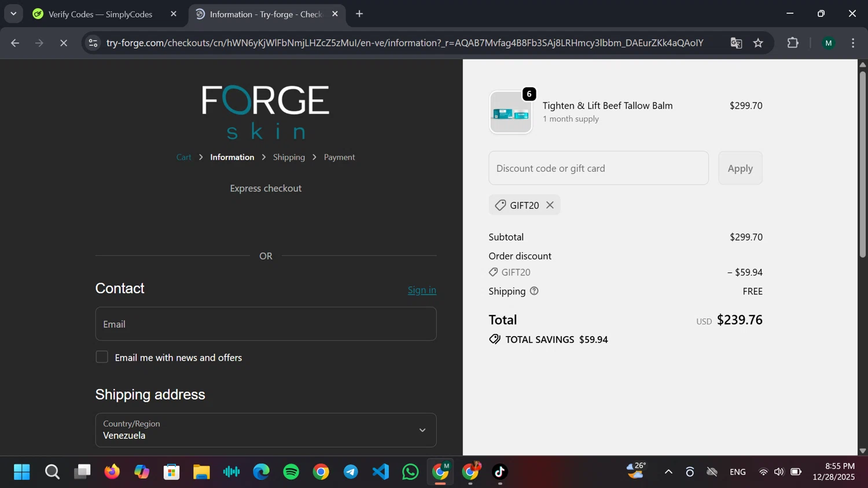Open TikTok from taskbar

tap(500, 472)
